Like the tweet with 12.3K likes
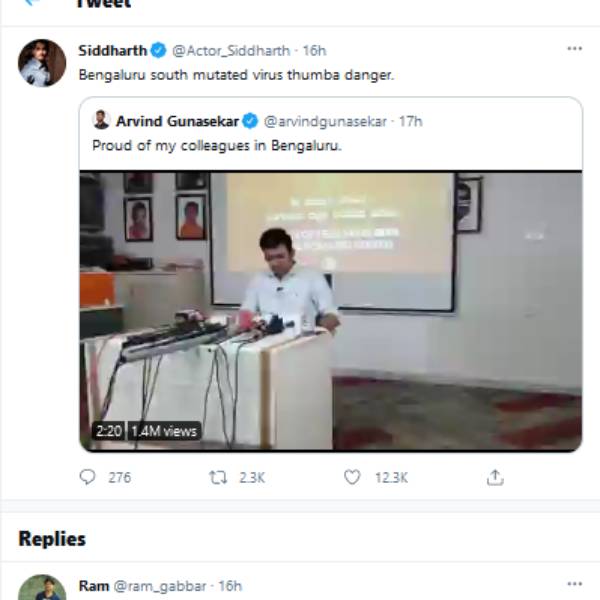Screen dimensions: 600x600 point(352,478)
